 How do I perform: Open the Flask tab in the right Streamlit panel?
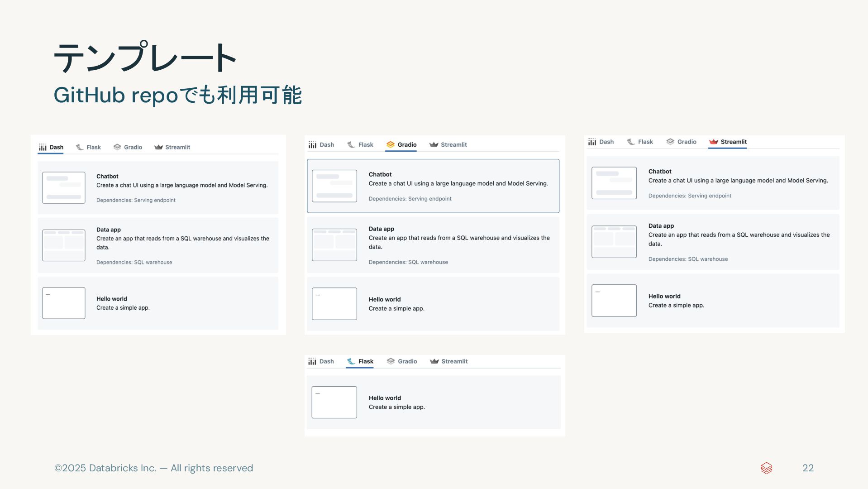(x=640, y=142)
